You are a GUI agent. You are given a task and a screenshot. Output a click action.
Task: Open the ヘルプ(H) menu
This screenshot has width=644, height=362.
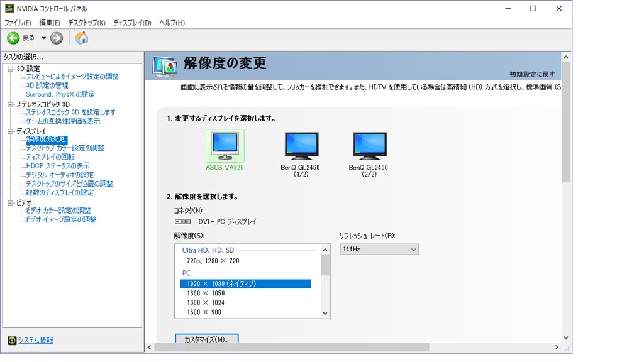coord(172,23)
